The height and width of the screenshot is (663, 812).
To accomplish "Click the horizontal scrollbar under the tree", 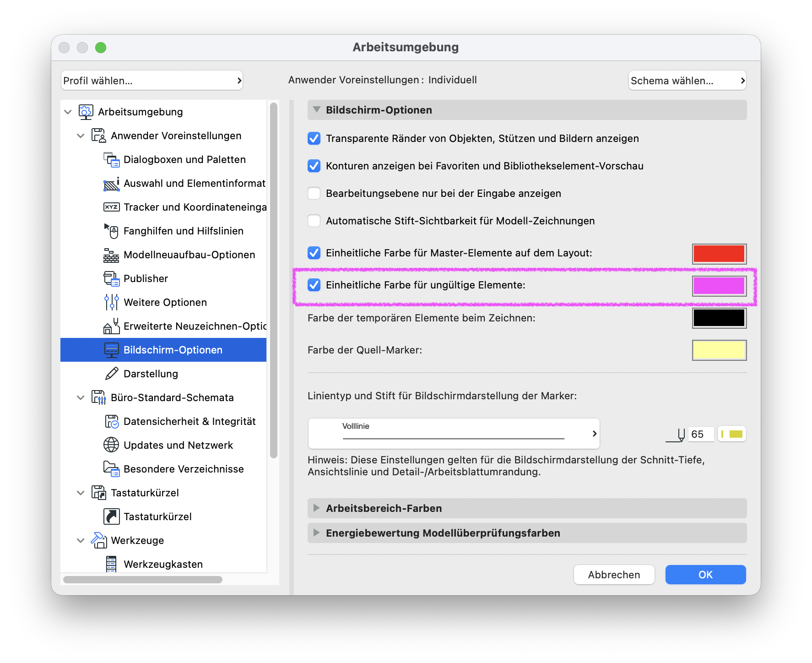I will tap(143, 580).
